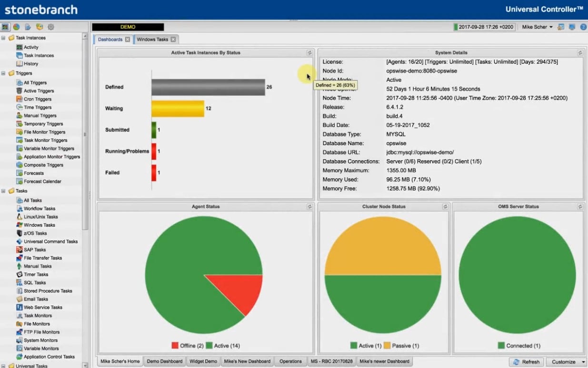The image size is (588, 368).
Task: Click the yellow Waiting bar
Action: point(178,109)
